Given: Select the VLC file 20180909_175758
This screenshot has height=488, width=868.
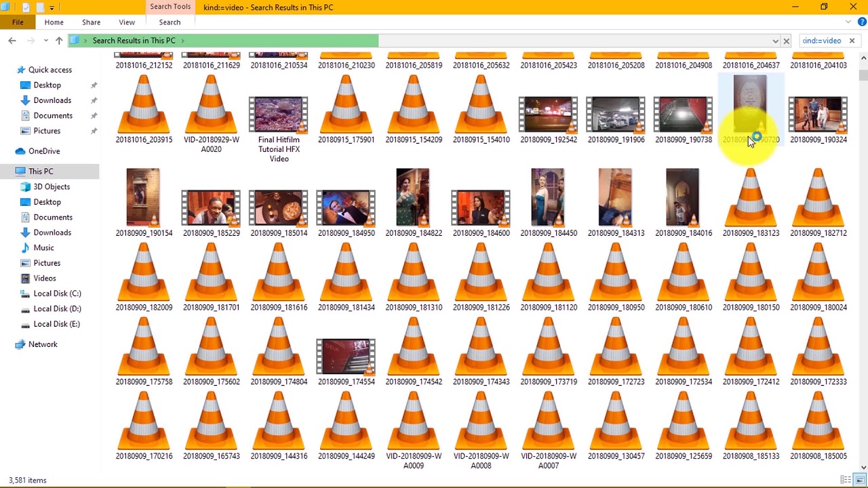Looking at the screenshot, I should [144, 352].
